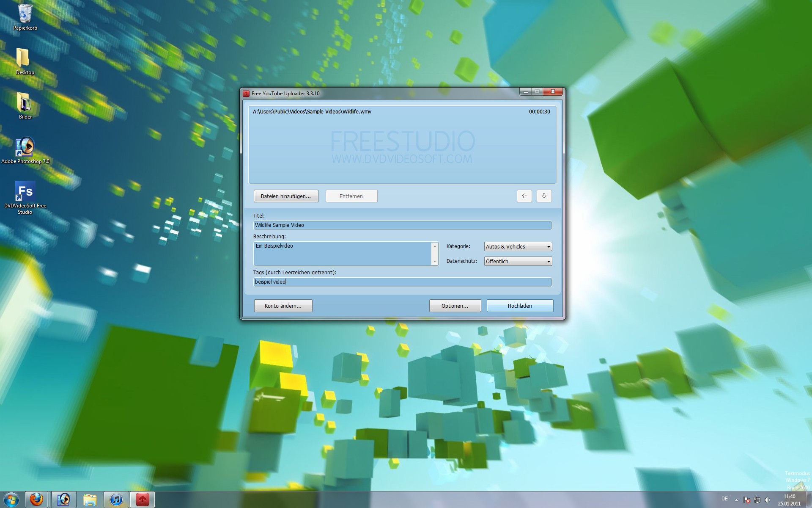Click the Free YouTube Uploader title bar icon

point(246,94)
